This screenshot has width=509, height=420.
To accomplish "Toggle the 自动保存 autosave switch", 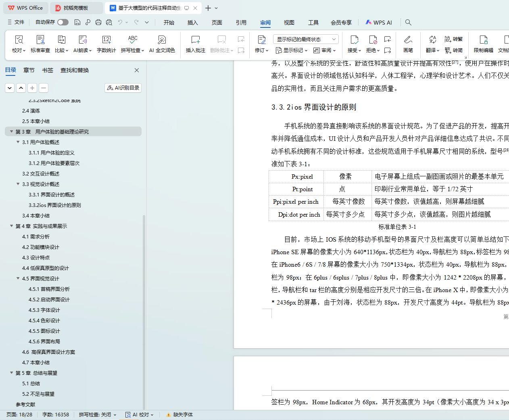I will pyautogui.click(x=63, y=22).
